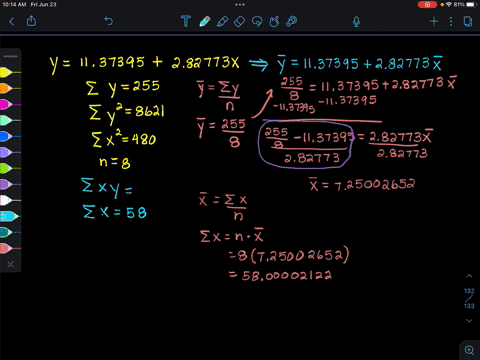The width and height of the screenshot is (480, 360).
Task: Tap the text Σx² = 480
Action: [x=124, y=138]
